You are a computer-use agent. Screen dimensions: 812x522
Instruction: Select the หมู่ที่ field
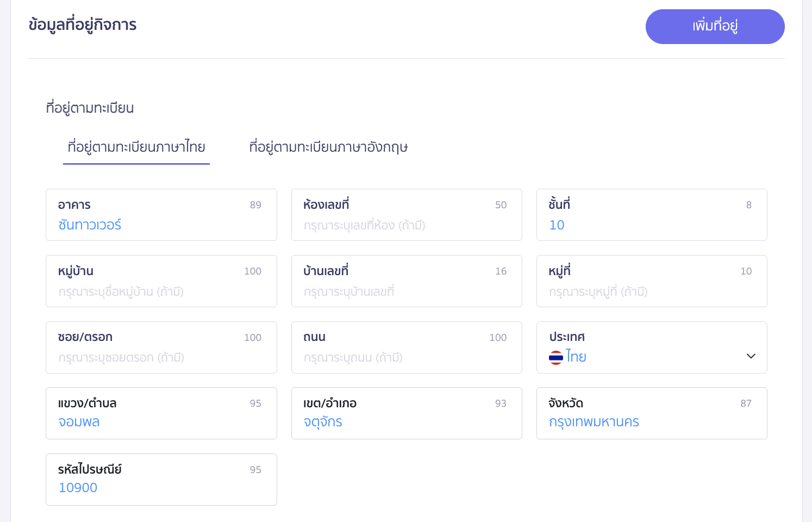coord(652,281)
